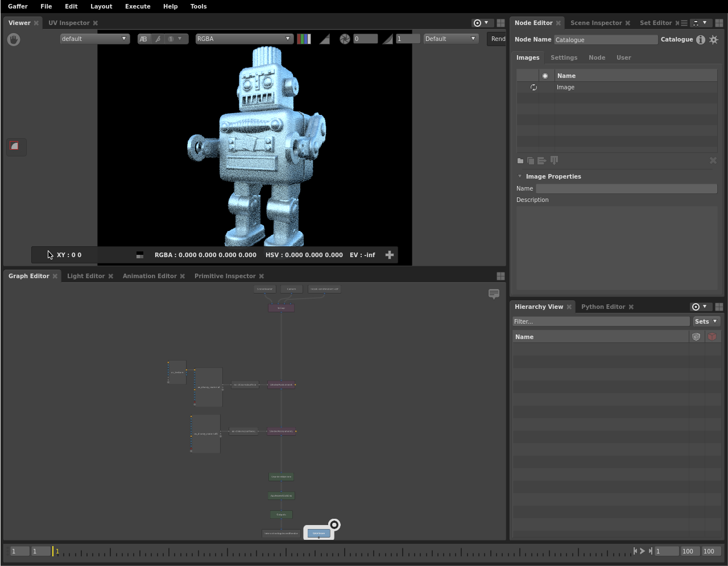Viewport: 728px width, 566px height.
Task: Click the red cube render set column icon
Action: pos(712,337)
